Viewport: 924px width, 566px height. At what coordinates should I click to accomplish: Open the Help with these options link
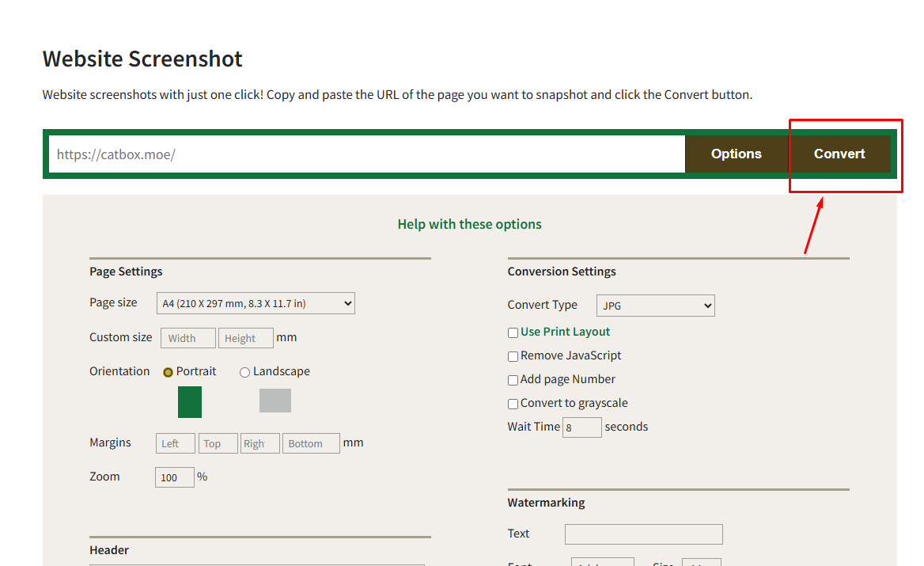coord(469,224)
